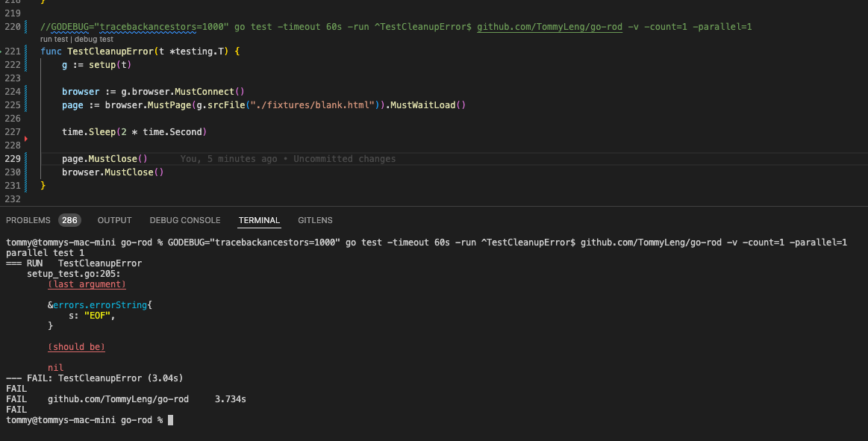Click line number 221 in the gutter
Screen dimensions: 868x441
[x=12, y=51]
